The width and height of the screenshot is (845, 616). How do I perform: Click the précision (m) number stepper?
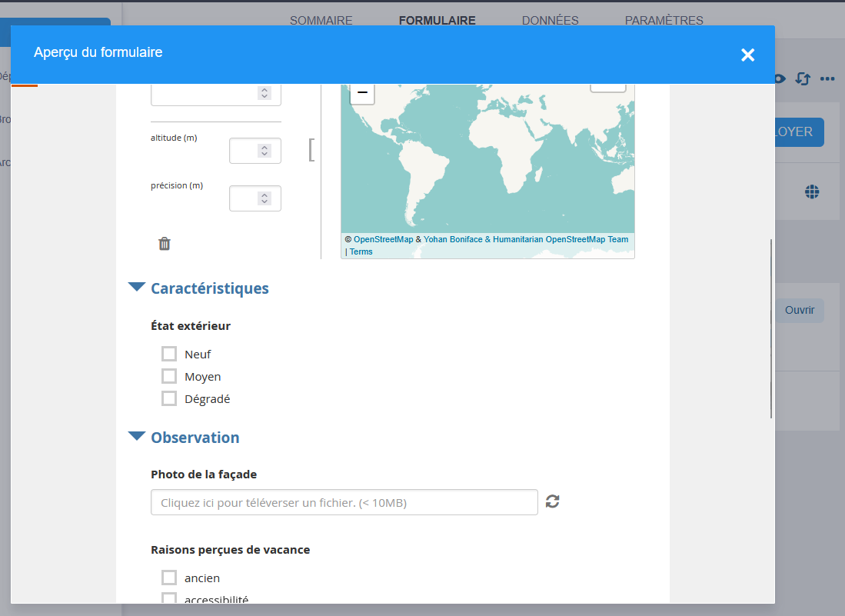264,198
